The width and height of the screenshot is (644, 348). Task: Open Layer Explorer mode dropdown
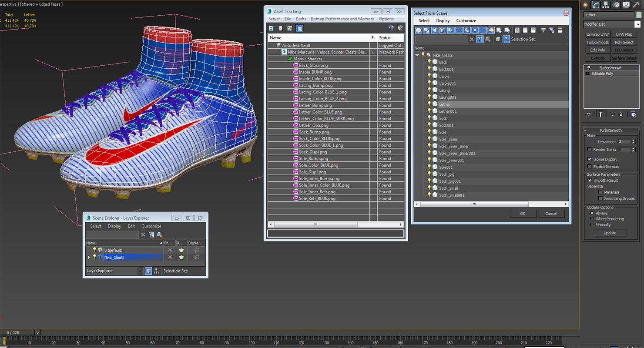[x=140, y=271]
